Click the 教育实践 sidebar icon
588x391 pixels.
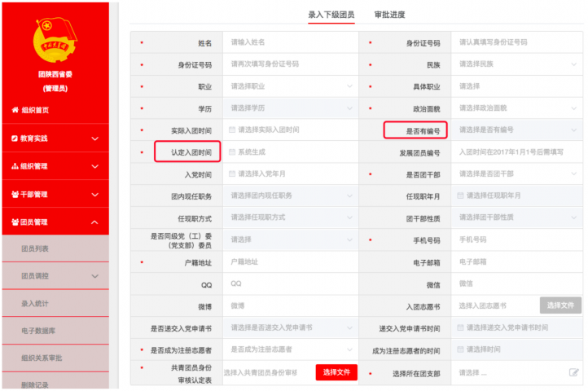pos(15,138)
